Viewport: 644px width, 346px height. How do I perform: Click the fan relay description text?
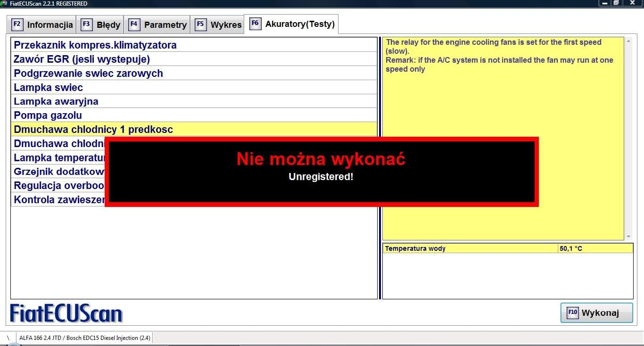coord(499,56)
